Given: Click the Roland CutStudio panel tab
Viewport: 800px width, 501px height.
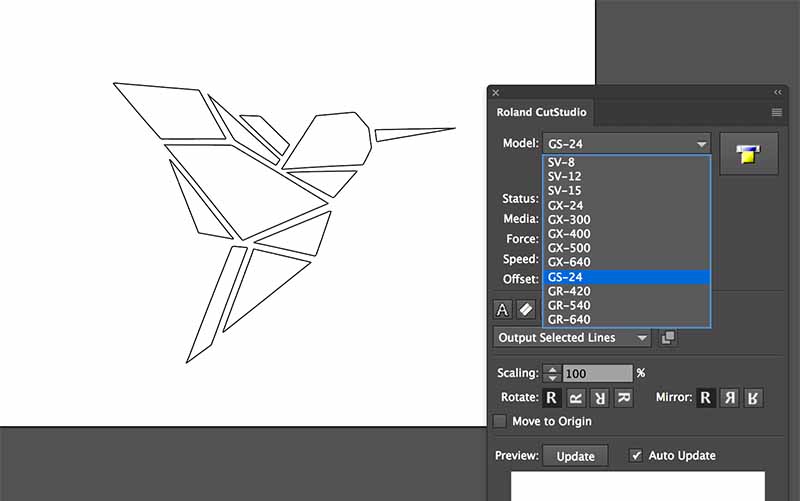Looking at the screenshot, I should (x=541, y=112).
